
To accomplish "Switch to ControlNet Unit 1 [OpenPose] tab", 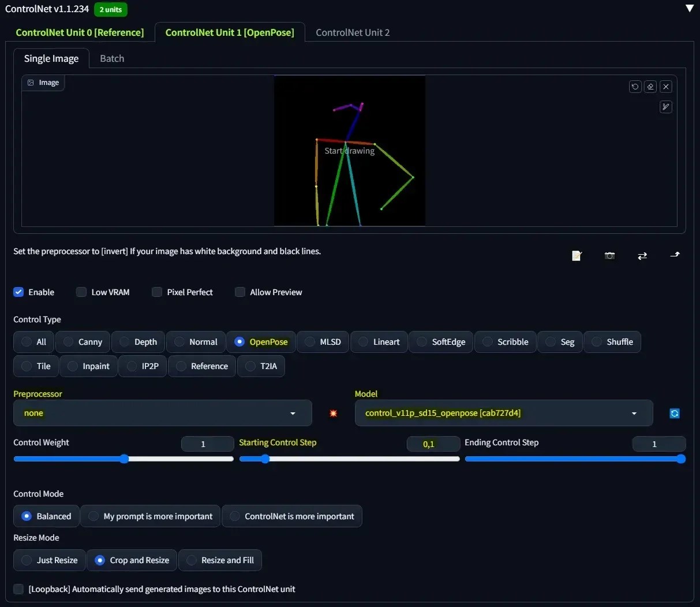I will click(x=230, y=32).
